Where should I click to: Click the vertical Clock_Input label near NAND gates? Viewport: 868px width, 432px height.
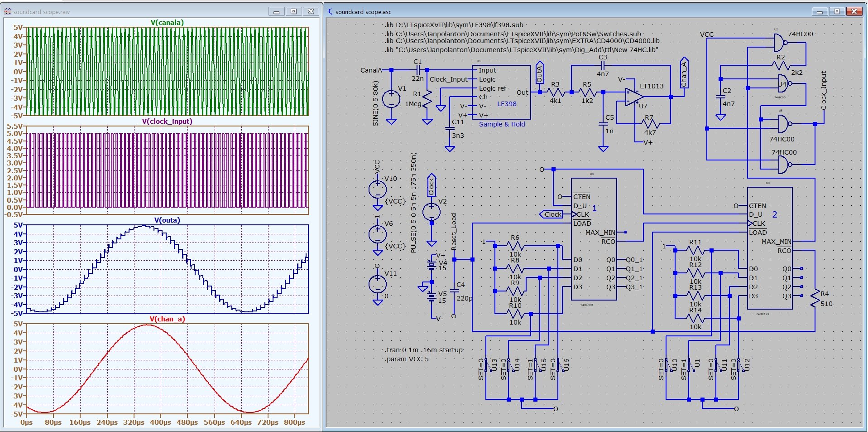tap(824, 90)
